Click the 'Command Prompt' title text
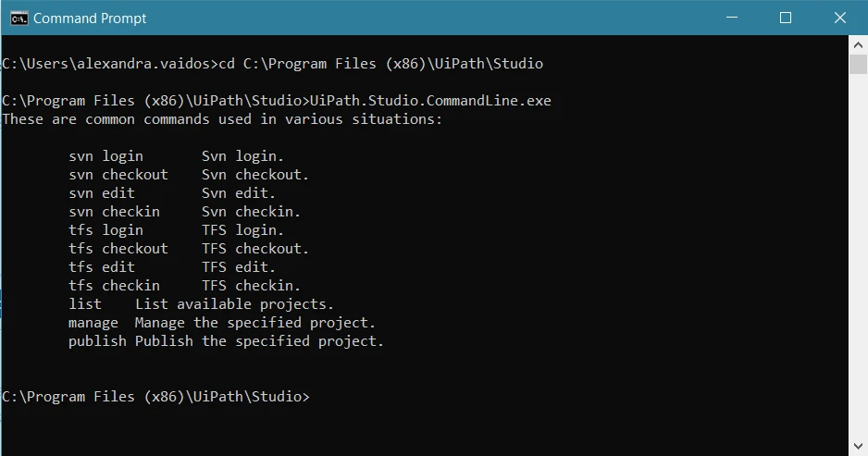This screenshot has width=868, height=456. pyautogui.click(x=90, y=18)
